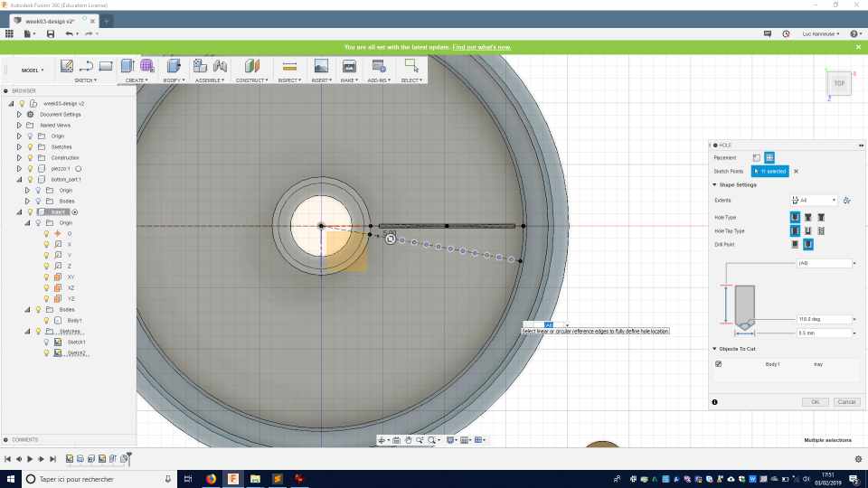Screen dimensions: 868x488
Task: Toggle visibility bulb of Body1
Action: 46,320
